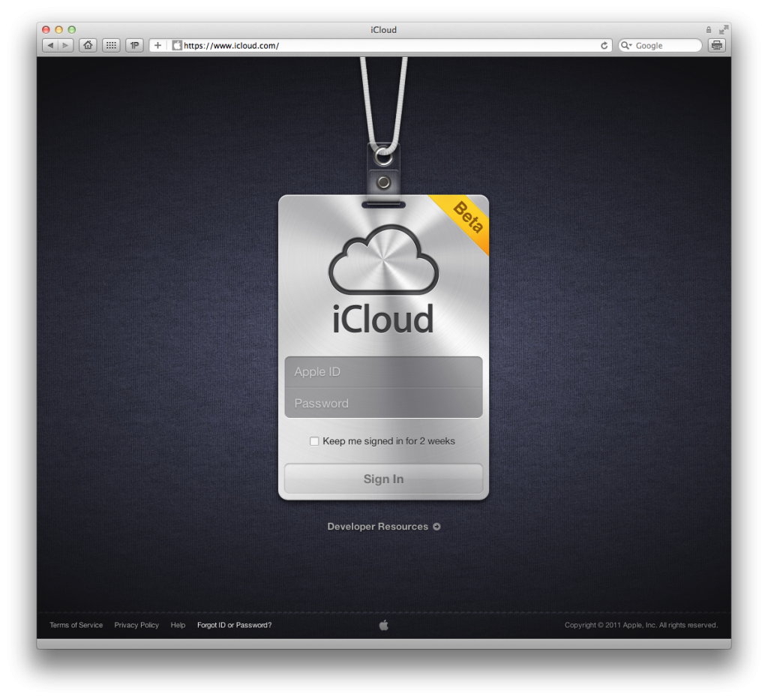Enter full screen via window arrows icon

(x=723, y=30)
